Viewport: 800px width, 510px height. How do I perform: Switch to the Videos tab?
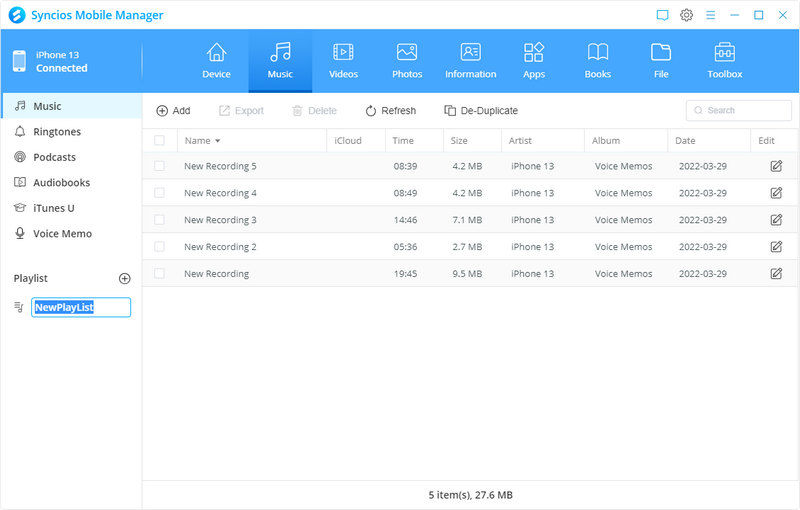[x=343, y=61]
